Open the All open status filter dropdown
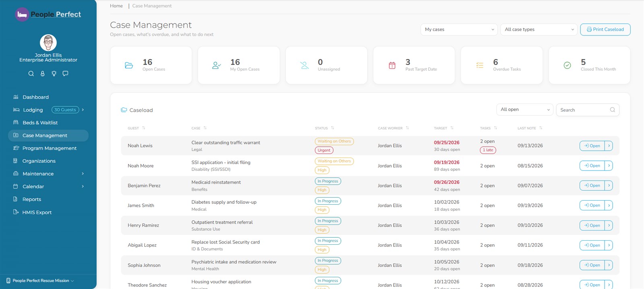 (525, 110)
